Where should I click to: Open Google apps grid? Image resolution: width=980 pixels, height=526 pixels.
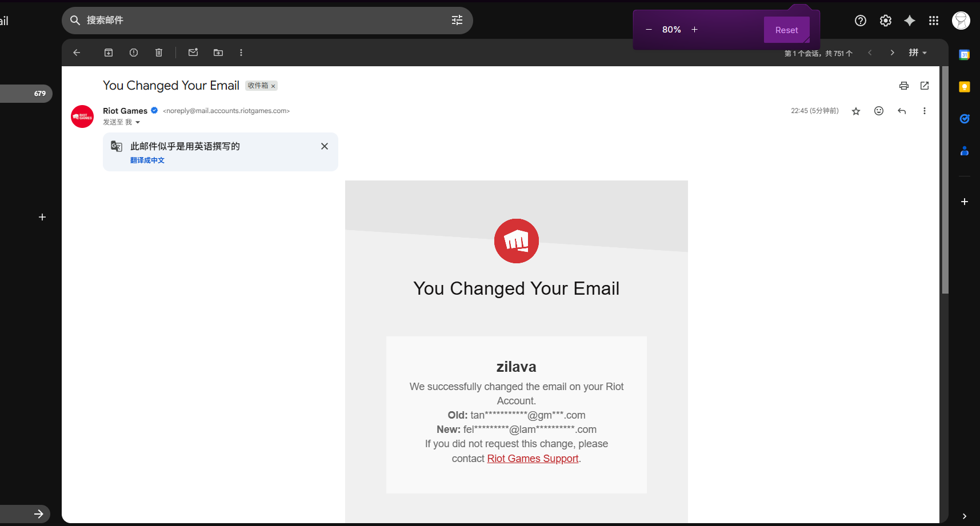tap(934, 21)
